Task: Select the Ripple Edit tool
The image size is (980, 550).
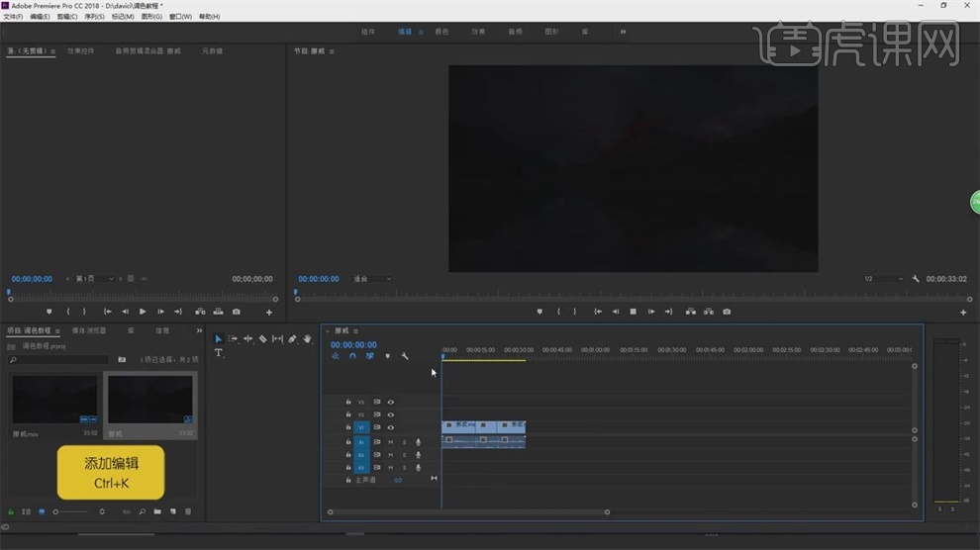Action: pyautogui.click(x=247, y=339)
